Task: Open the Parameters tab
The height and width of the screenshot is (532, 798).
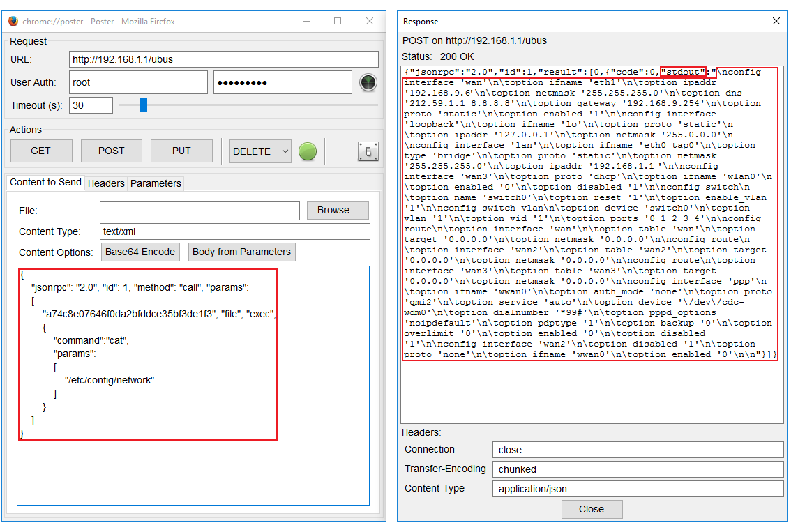Action: click(x=156, y=183)
